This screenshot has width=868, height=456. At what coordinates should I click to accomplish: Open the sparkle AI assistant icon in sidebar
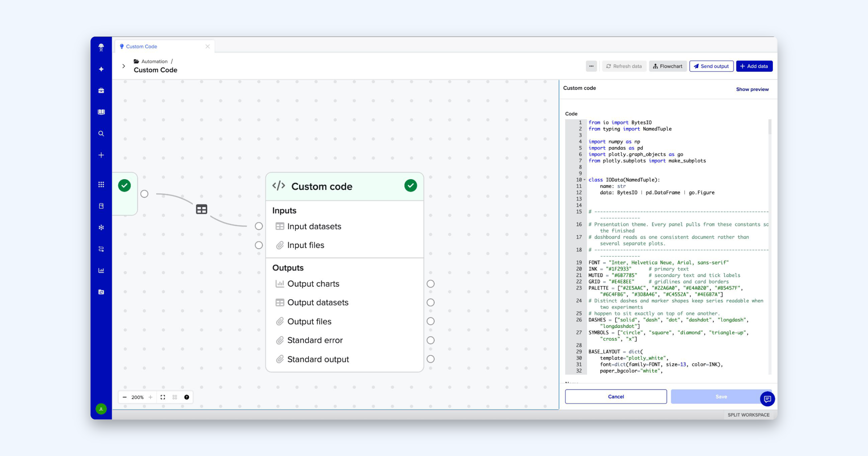(101, 69)
